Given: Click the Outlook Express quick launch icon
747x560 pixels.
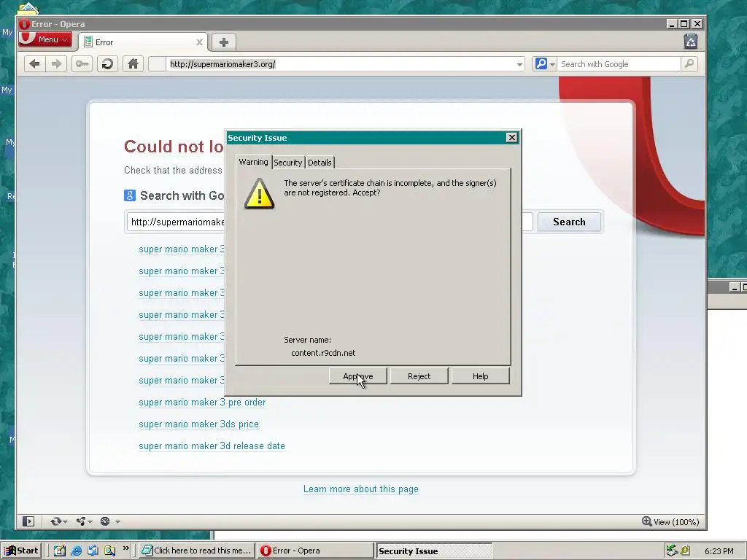Looking at the screenshot, I should pyautogui.click(x=93, y=551).
